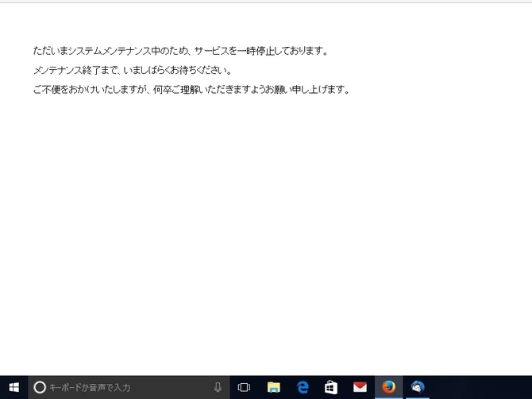
Task: Open Microsoft Edge from the taskbar
Action: 303,387
